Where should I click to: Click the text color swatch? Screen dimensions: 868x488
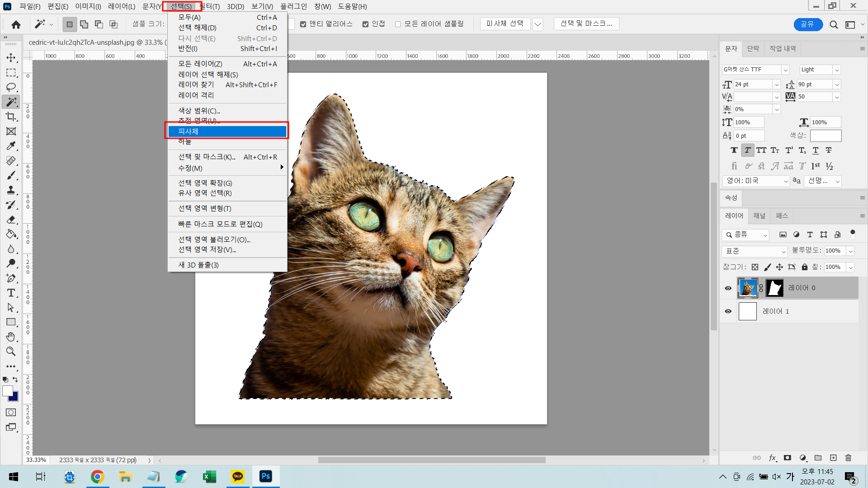(x=826, y=136)
